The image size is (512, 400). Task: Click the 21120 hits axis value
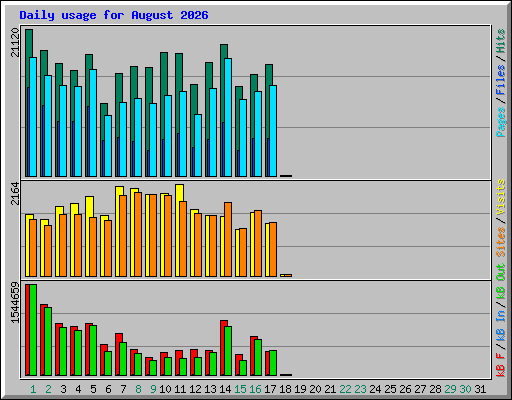click(15, 42)
